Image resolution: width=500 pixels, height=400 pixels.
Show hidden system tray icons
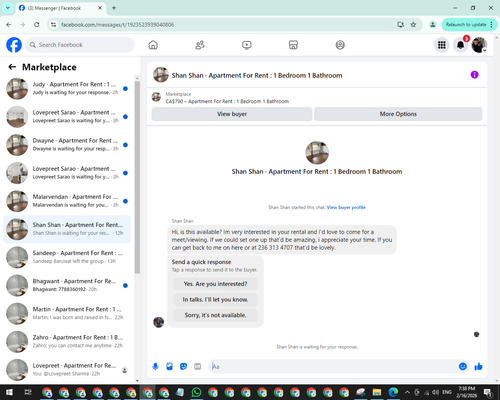(407, 392)
